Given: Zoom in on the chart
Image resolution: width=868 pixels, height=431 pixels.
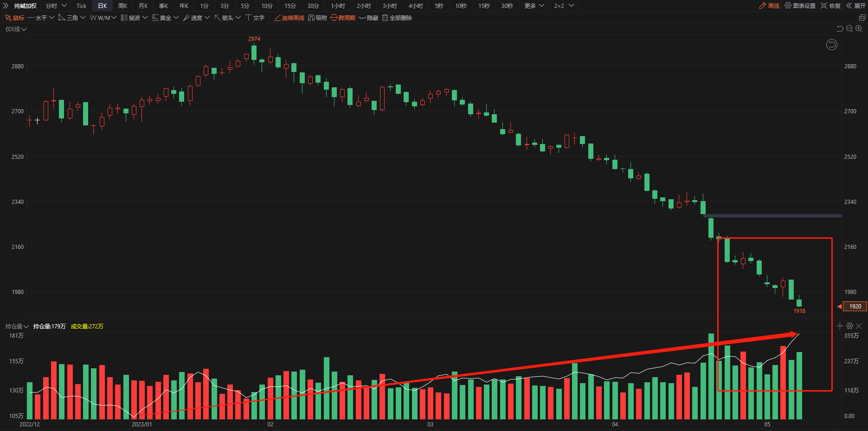Looking at the screenshot, I should pos(859,29).
